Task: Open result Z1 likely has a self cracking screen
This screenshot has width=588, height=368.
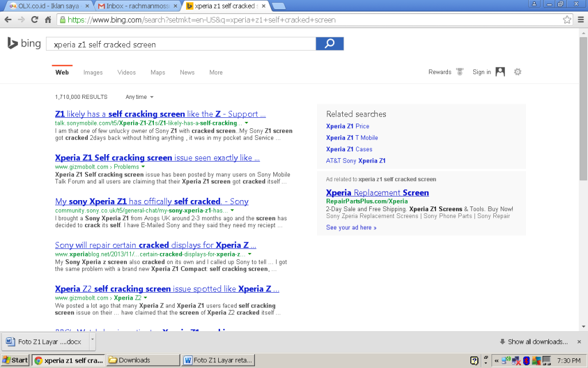Action: pos(160,114)
